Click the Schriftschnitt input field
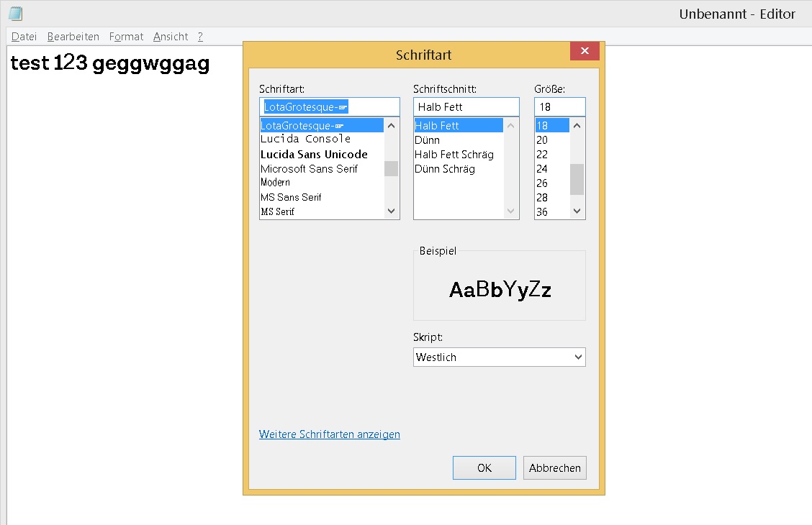 coord(466,107)
